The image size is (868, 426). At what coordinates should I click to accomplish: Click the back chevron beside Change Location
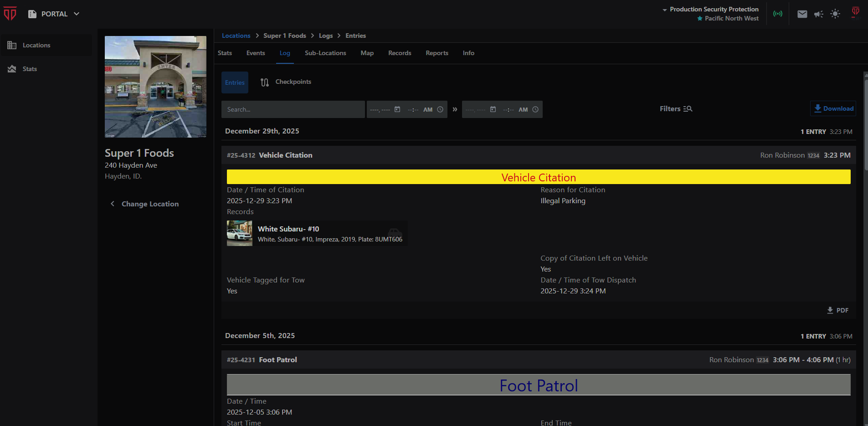[113, 204]
